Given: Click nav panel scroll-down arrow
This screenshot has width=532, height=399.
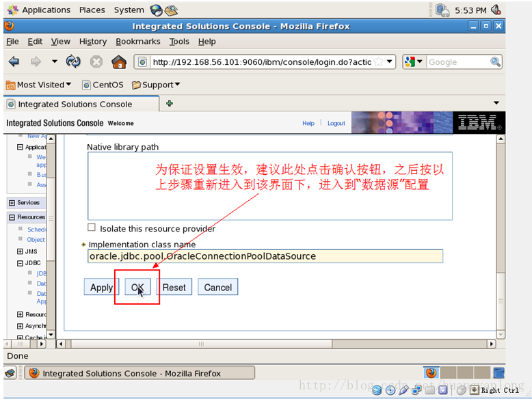Looking at the screenshot, I should 51,335.
